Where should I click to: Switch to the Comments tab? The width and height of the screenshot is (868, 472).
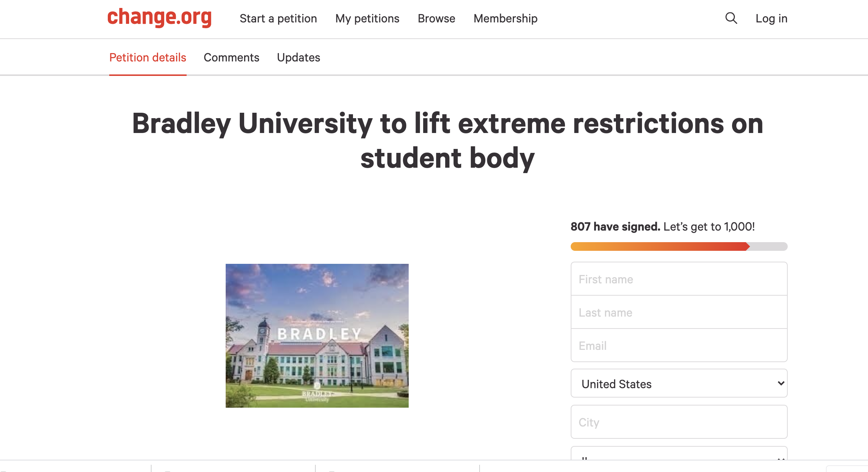(231, 57)
